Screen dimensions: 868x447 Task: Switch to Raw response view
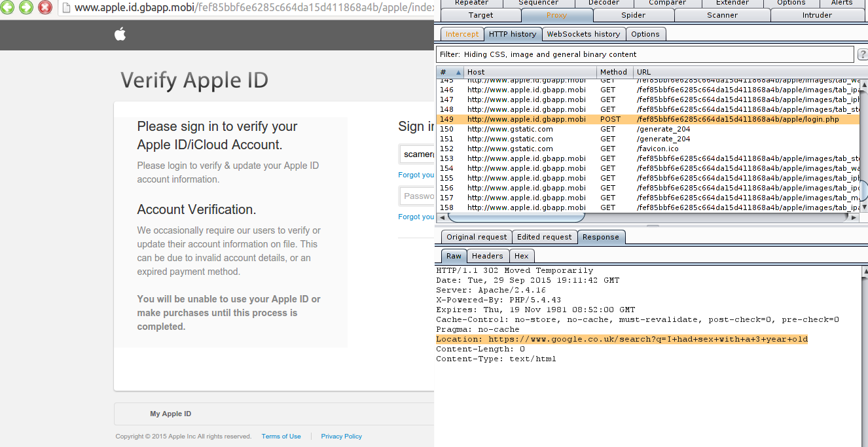click(454, 256)
